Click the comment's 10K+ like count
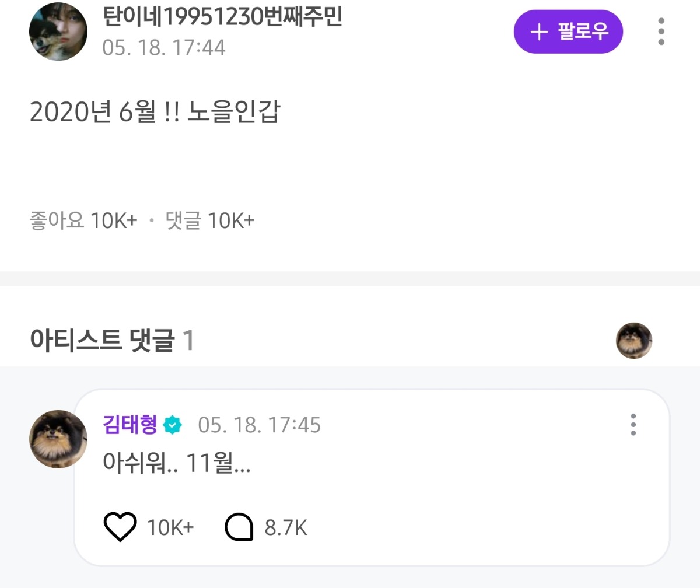The image size is (700, 588). pos(170,528)
